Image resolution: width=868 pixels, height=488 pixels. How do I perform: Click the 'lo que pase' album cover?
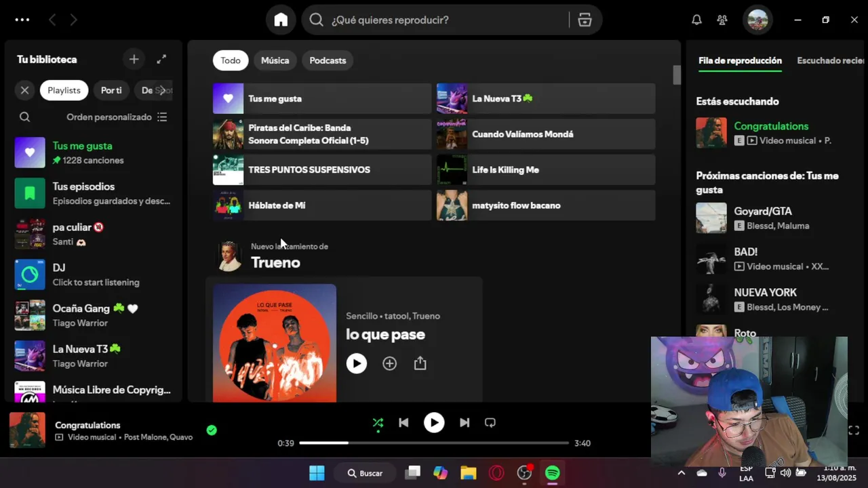click(x=275, y=343)
